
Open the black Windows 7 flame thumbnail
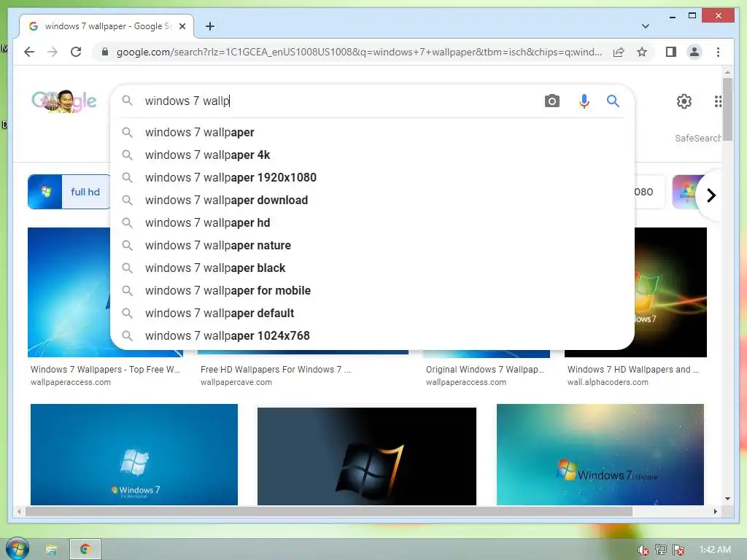tap(670, 292)
